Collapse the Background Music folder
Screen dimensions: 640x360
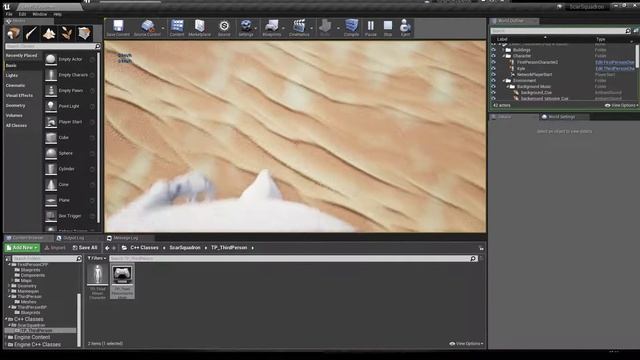(508, 87)
